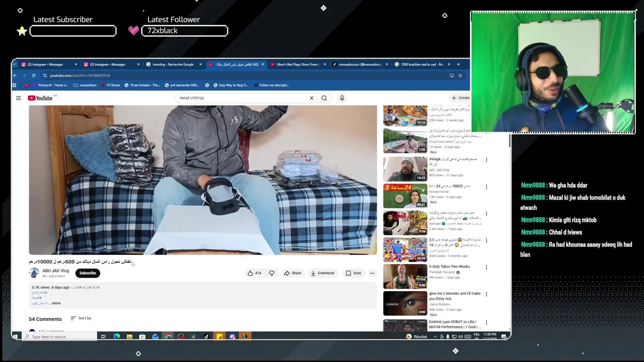Go back in browser history
This screenshot has width=644, height=362.
(15, 75)
